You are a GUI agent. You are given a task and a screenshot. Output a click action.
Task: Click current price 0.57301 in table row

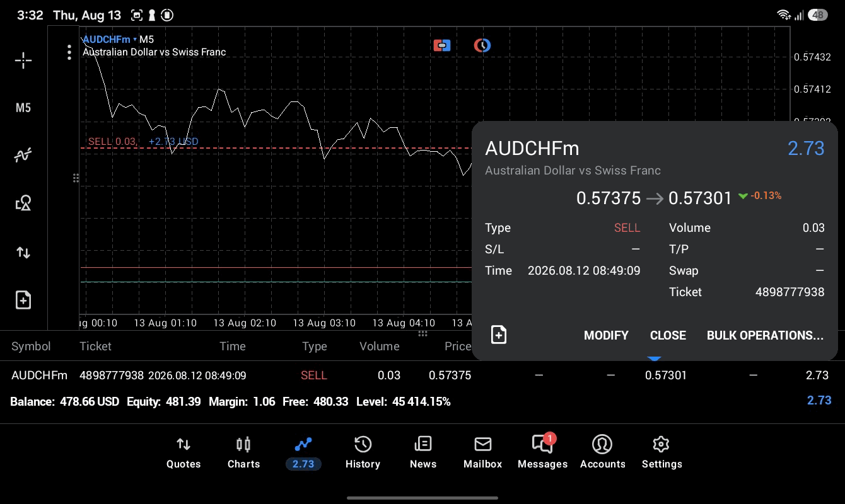(x=666, y=375)
